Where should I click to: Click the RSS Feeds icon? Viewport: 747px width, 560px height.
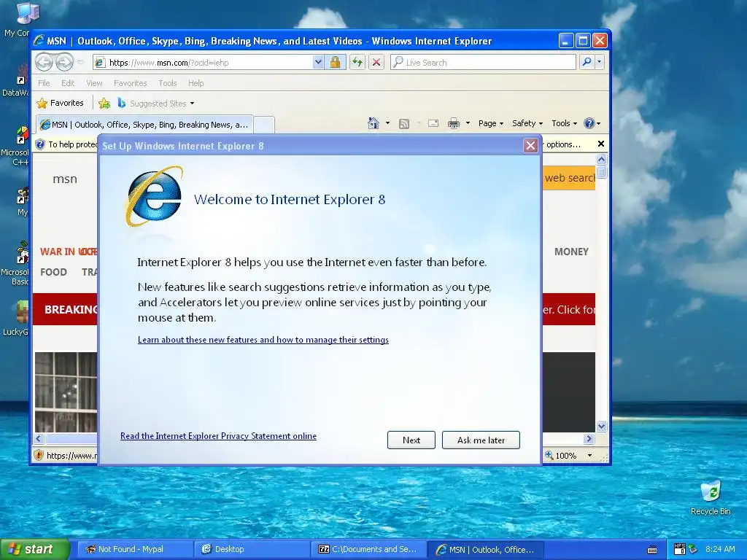[404, 123]
